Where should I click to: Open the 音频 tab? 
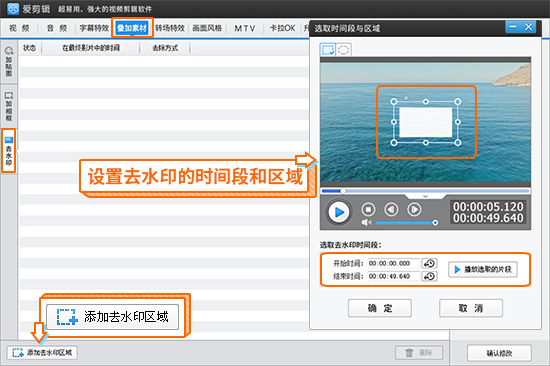click(x=57, y=28)
